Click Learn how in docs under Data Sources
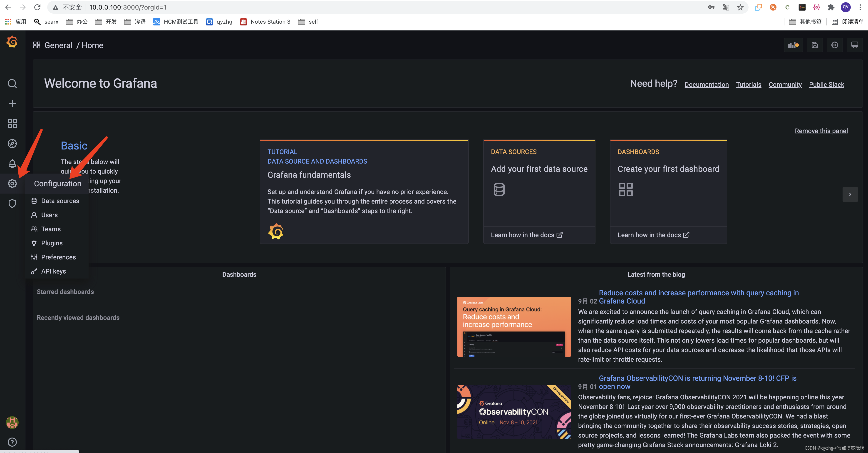The image size is (868, 453). [x=526, y=235]
